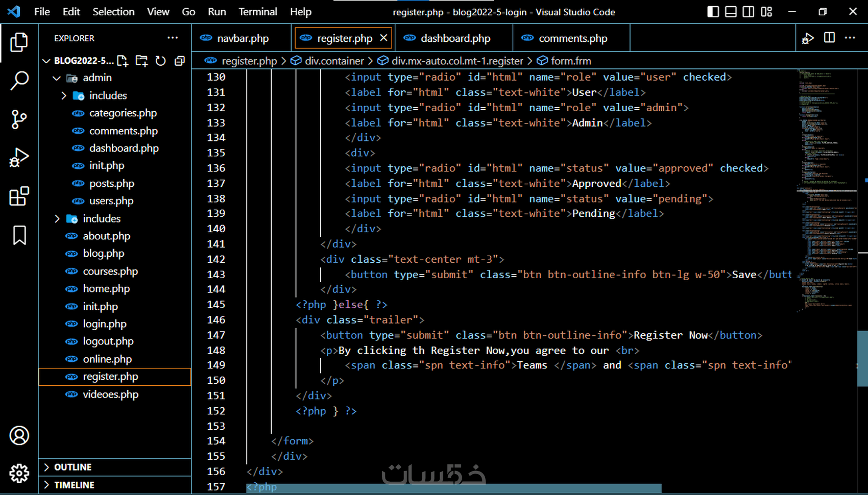Click the VS Code logo icon

(14, 11)
